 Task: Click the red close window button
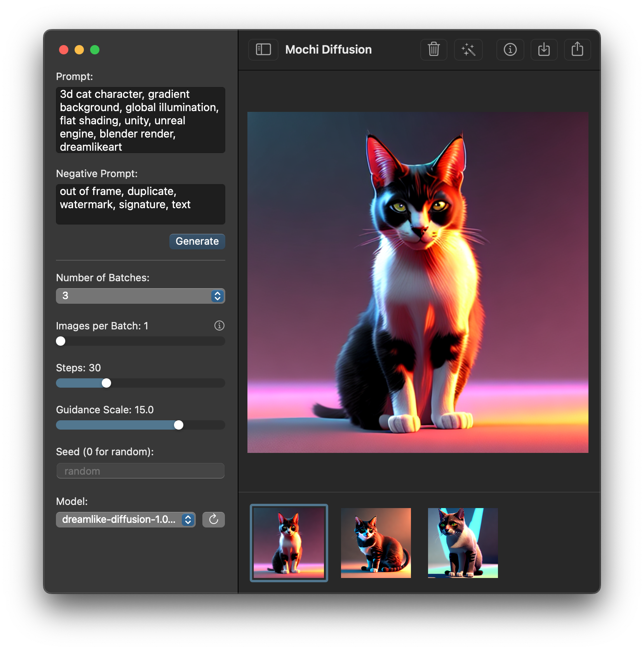pyautogui.click(x=64, y=50)
